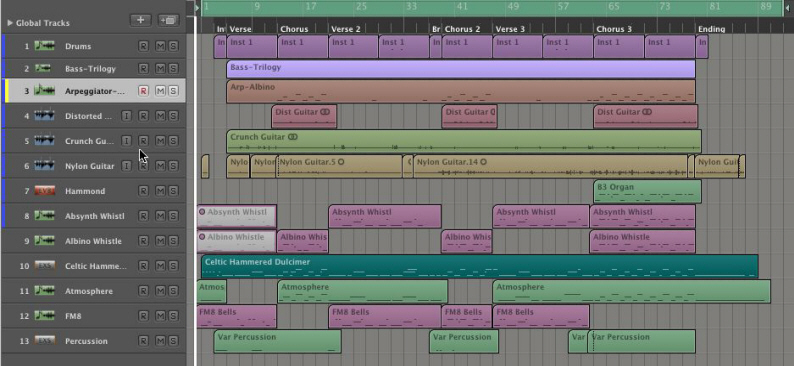794x366 pixels.
Task: Mute the Crunch Guitar track
Action: point(160,141)
